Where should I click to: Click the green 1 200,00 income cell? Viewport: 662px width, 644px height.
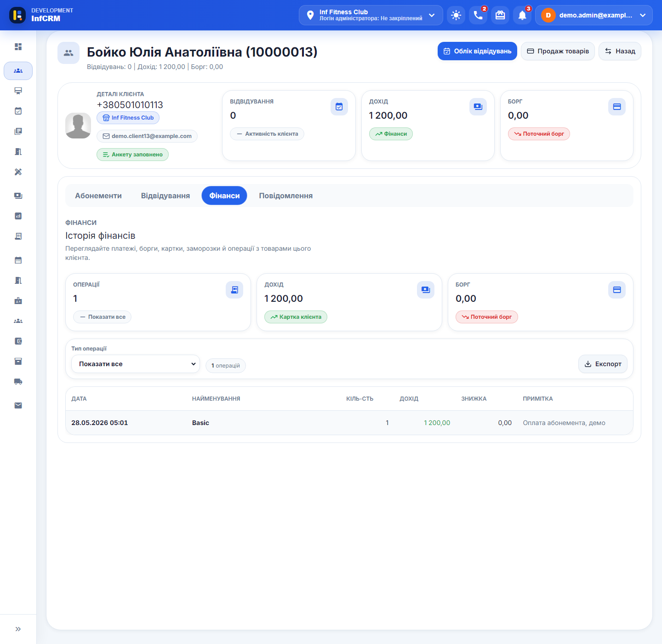click(437, 423)
